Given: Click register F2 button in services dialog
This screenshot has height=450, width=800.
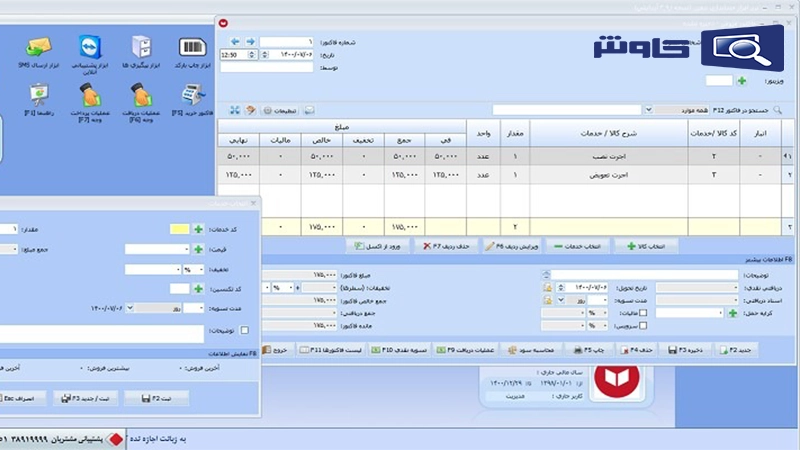Looking at the screenshot, I should click(x=157, y=398).
